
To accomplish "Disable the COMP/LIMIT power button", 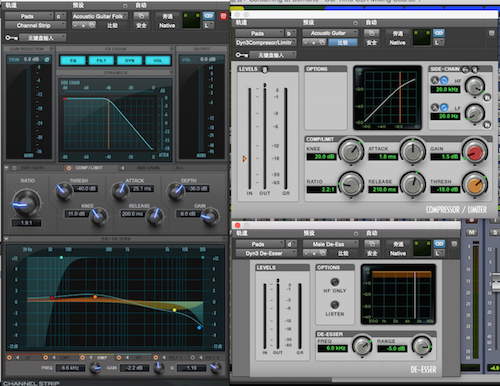I will point(69,168).
